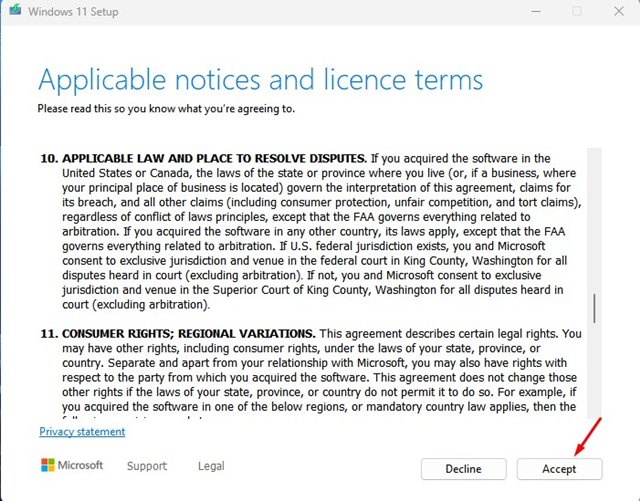Click the maximize window button

pos(577,11)
